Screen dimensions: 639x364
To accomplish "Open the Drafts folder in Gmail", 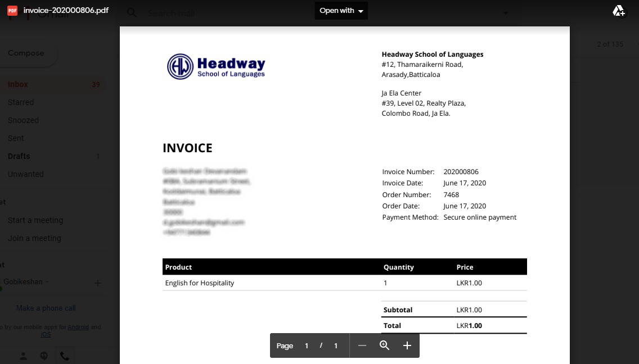I will pos(19,156).
